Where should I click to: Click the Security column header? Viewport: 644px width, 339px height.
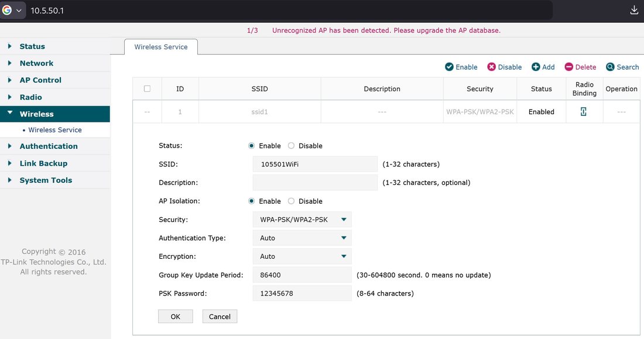[479, 89]
